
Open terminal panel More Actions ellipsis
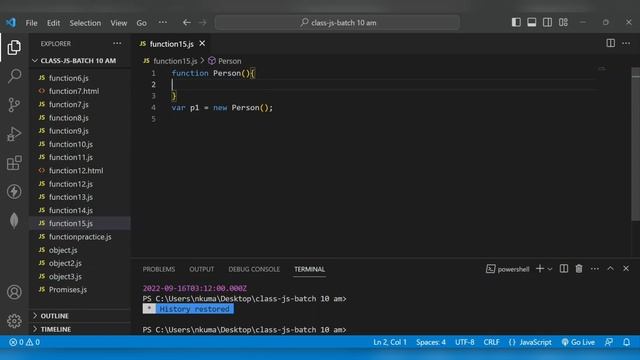595,269
